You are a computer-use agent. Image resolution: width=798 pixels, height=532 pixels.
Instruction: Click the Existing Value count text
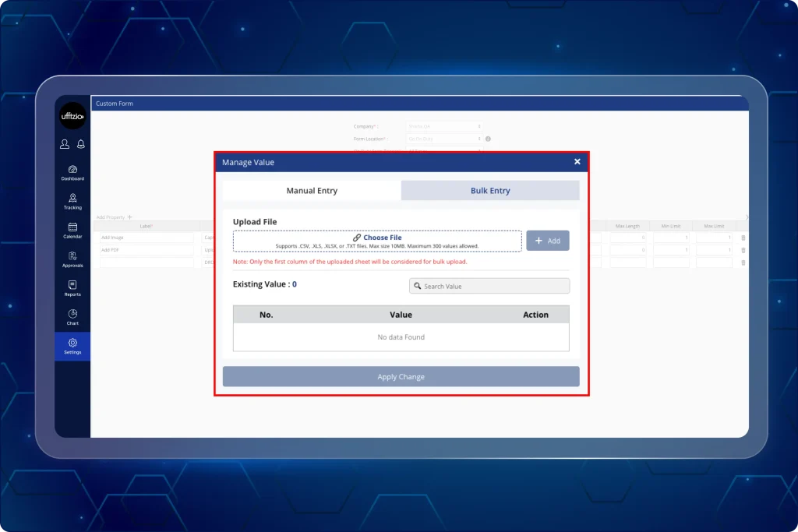point(265,284)
